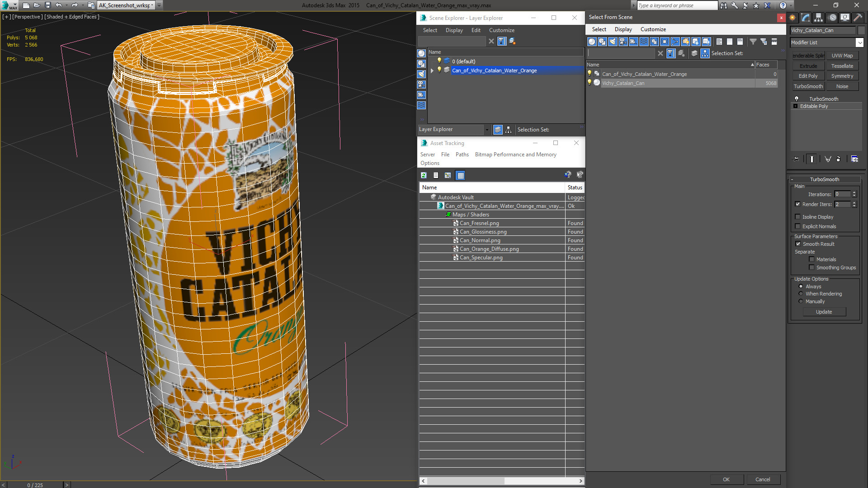Viewport: 868px width, 488px height.
Task: Increase Render Iters spinner value
Action: (x=854, y=202)
